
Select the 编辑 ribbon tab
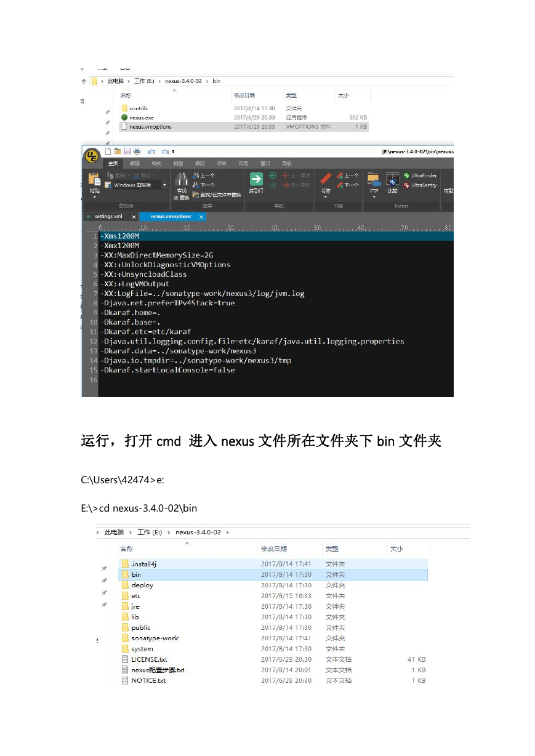click(135, 163)
